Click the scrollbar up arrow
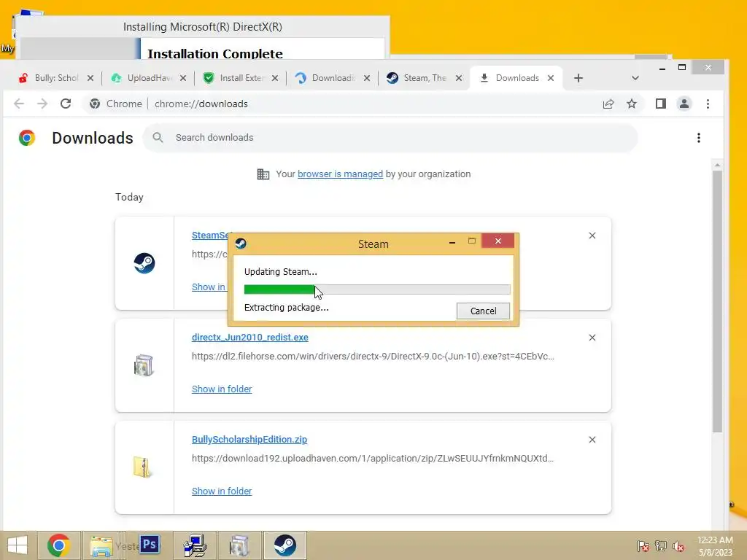747x560 pixels. pyautogui.click(x=718, y=165)
